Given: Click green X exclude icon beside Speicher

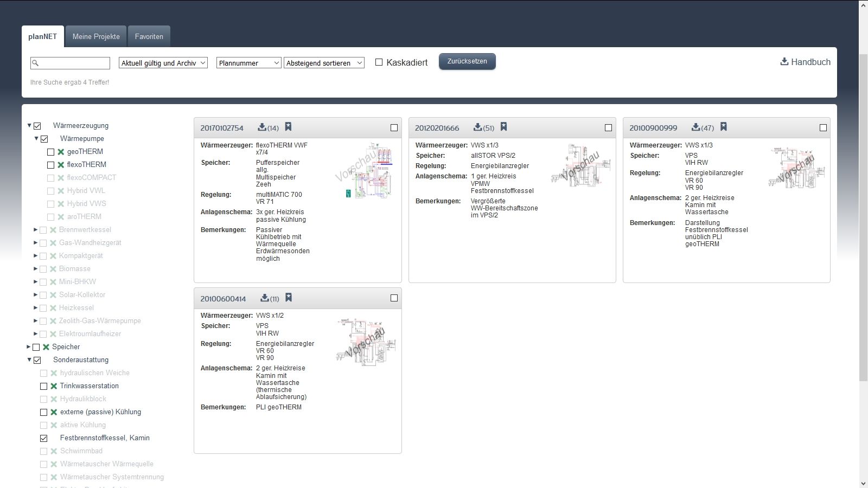Looking at the screenshot, I should coord(46,347).
